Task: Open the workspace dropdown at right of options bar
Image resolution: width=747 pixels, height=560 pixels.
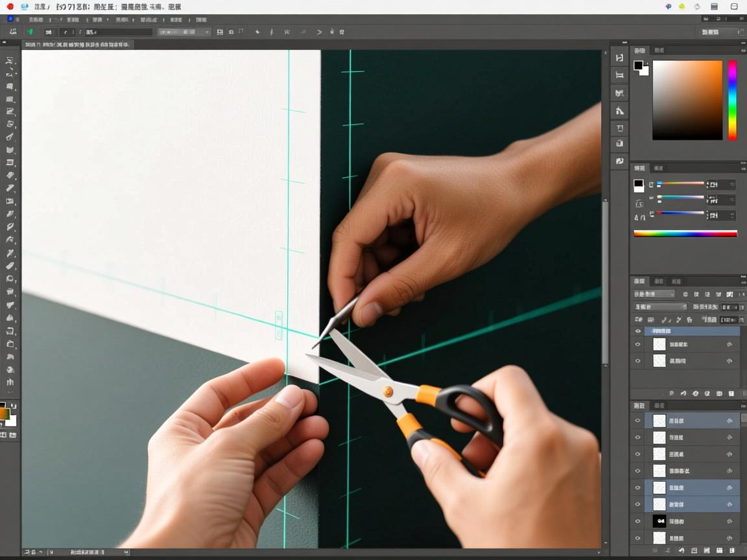Action: 720,32
